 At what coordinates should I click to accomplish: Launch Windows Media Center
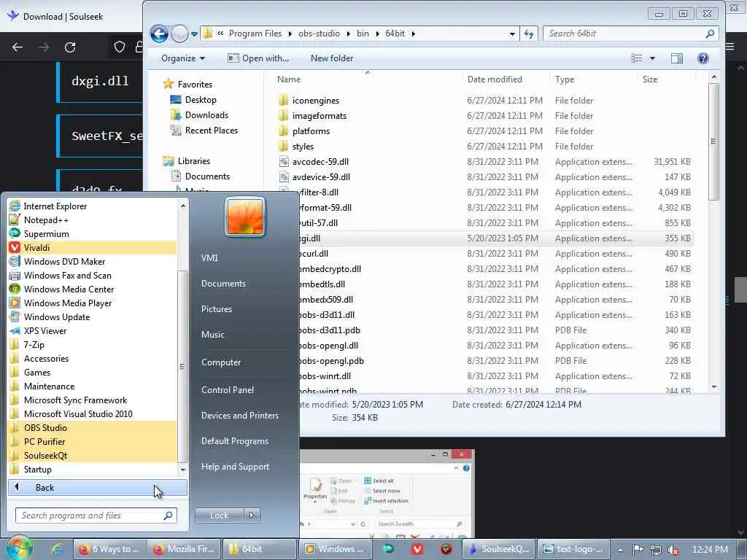pos(93,289)
